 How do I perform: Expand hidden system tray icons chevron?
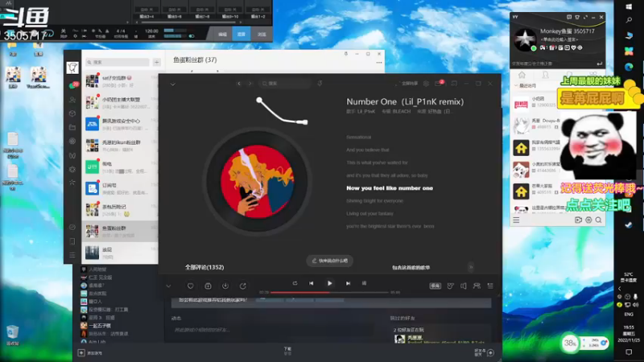click(x=619, y=289)
